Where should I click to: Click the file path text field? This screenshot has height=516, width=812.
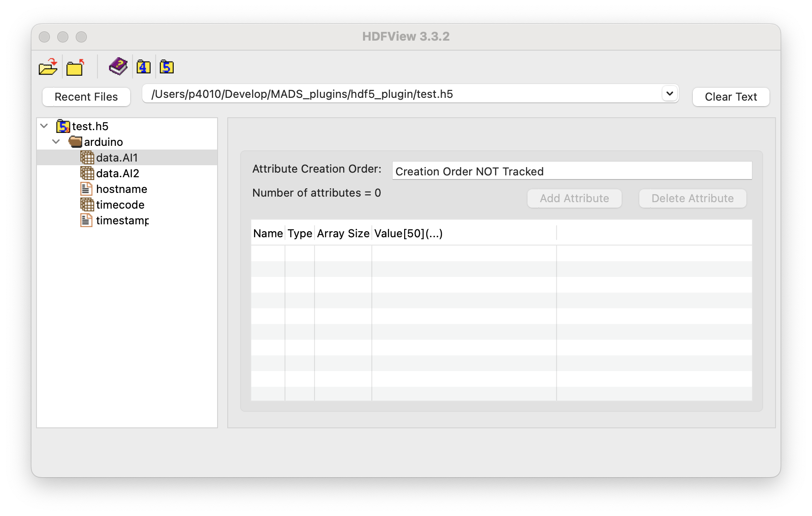[x=402, y=94]
